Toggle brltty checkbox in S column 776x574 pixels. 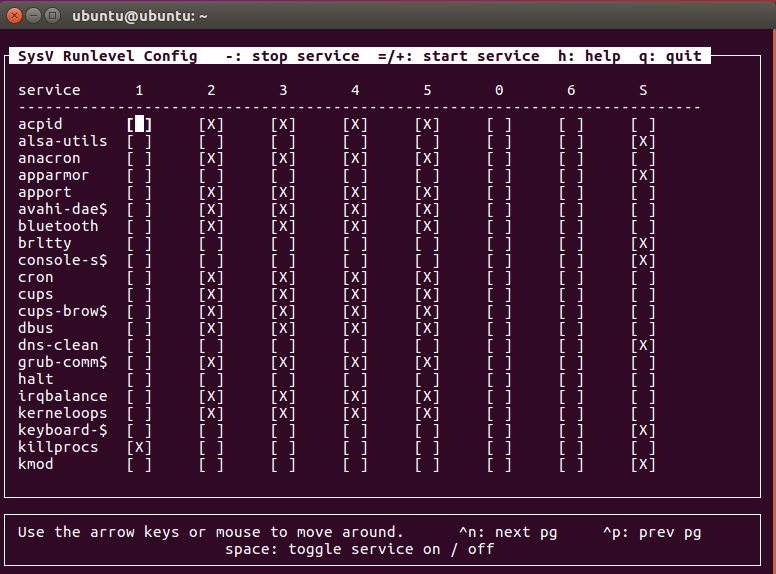point(643,243)
